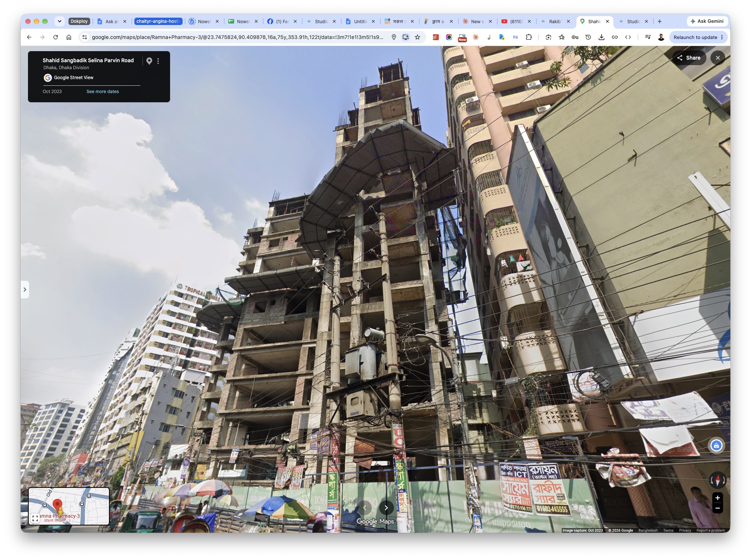751x560 pixels.
Task: Click Shahid Sangbadik Selina Parvin Road title
Action: pos(88,60)
